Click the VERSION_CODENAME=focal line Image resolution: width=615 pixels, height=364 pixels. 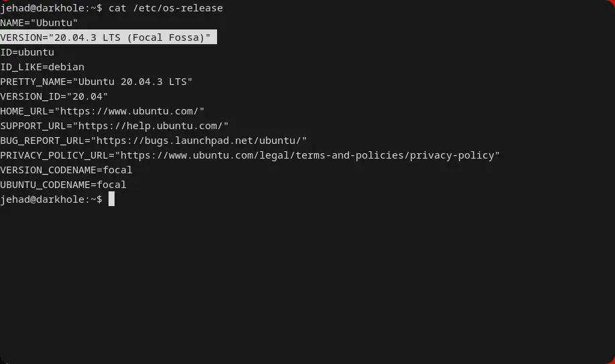point(66,170)
